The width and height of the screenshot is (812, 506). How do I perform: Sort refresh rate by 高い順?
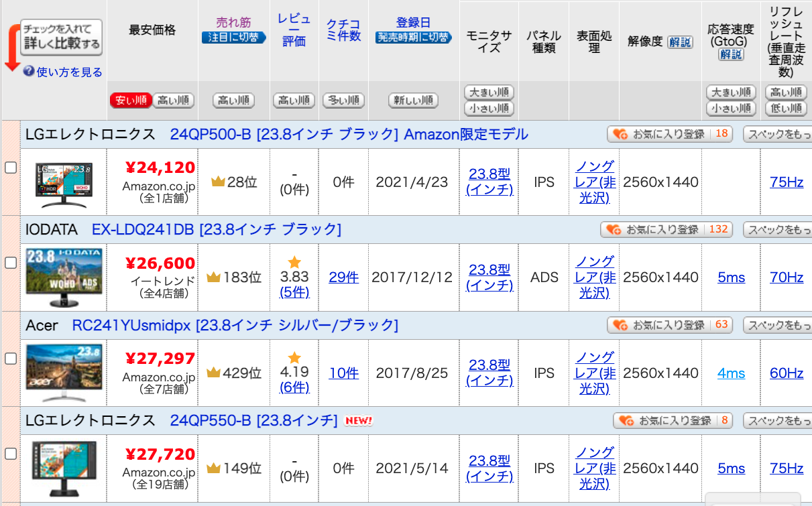(x=786, y=92)
